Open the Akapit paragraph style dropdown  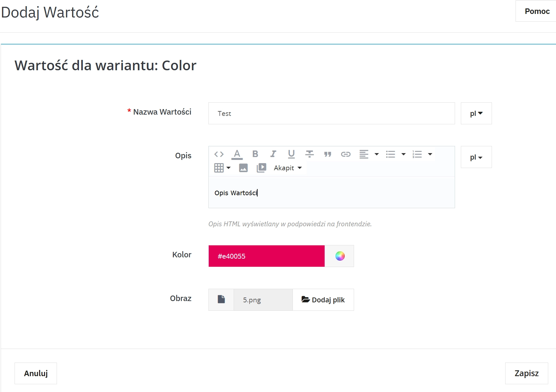pos(287,168)
